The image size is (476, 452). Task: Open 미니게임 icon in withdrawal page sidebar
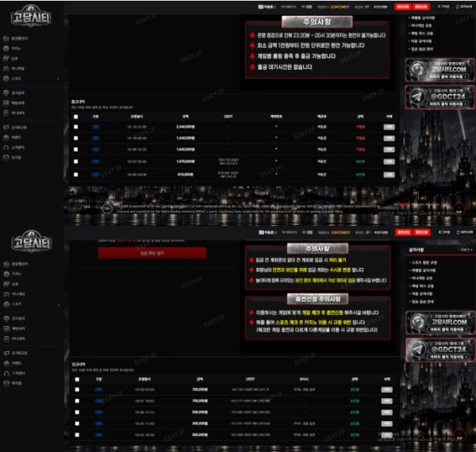(6, 68)
